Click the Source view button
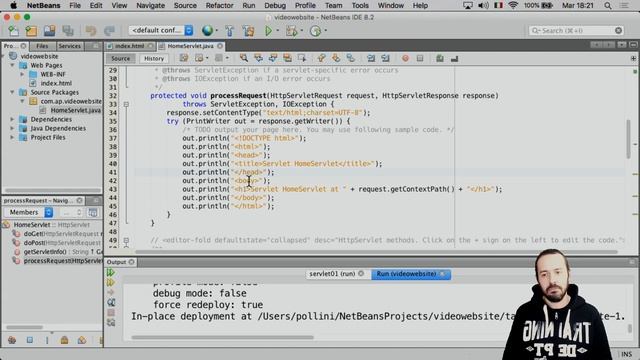Viewport: 640px width, 360px height. click(x=120, y=59)
